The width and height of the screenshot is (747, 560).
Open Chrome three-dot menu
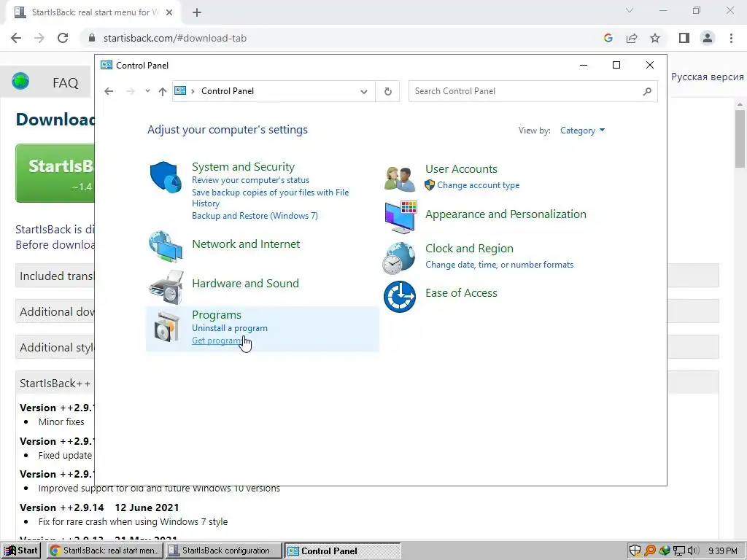(x=731, y=38)
